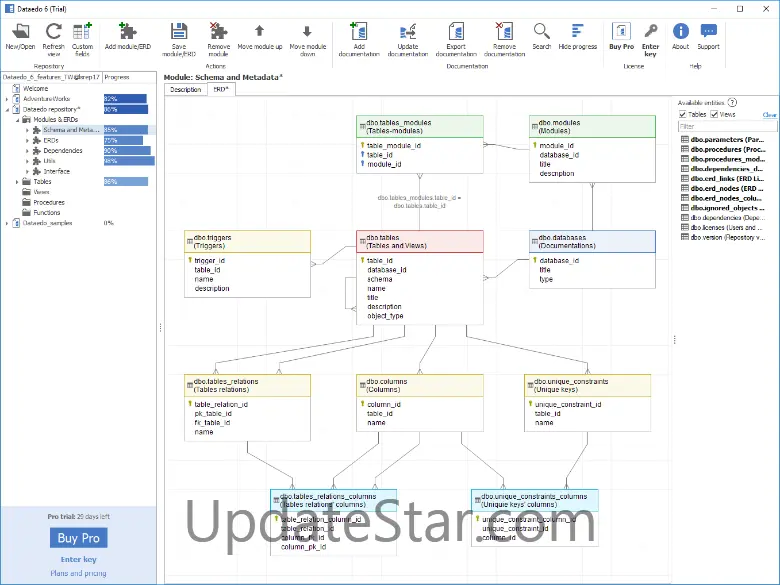The width and height of the screenshot is (780, 585).
Task: Select dbo.erd_links entity in list
Action: click(722, 179)
